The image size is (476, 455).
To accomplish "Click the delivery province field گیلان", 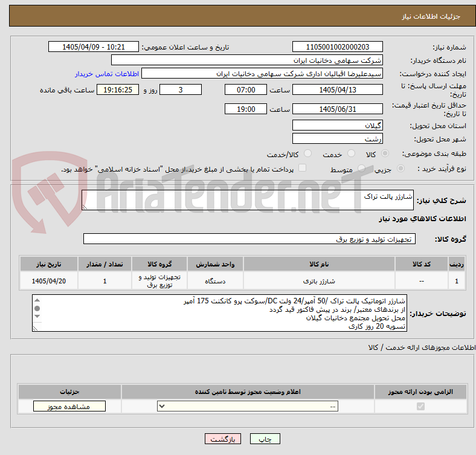I will click(x=337, y=125).
